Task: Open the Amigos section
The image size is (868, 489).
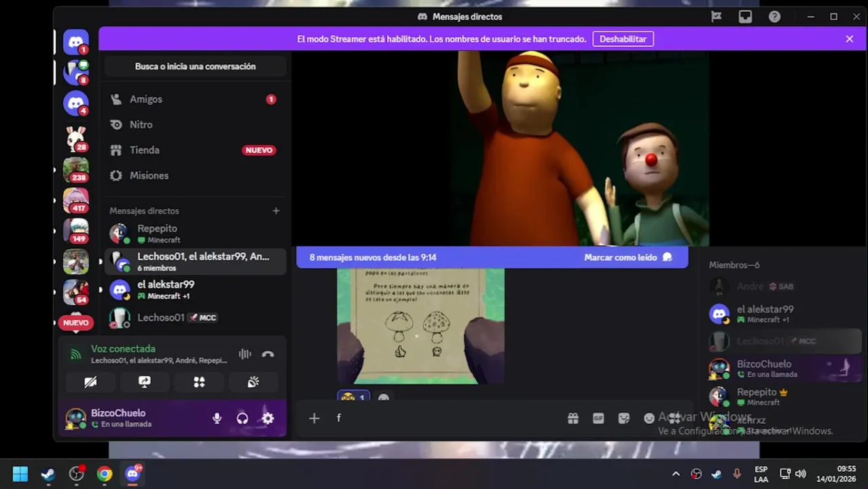Action: click(x=196, y=99)
